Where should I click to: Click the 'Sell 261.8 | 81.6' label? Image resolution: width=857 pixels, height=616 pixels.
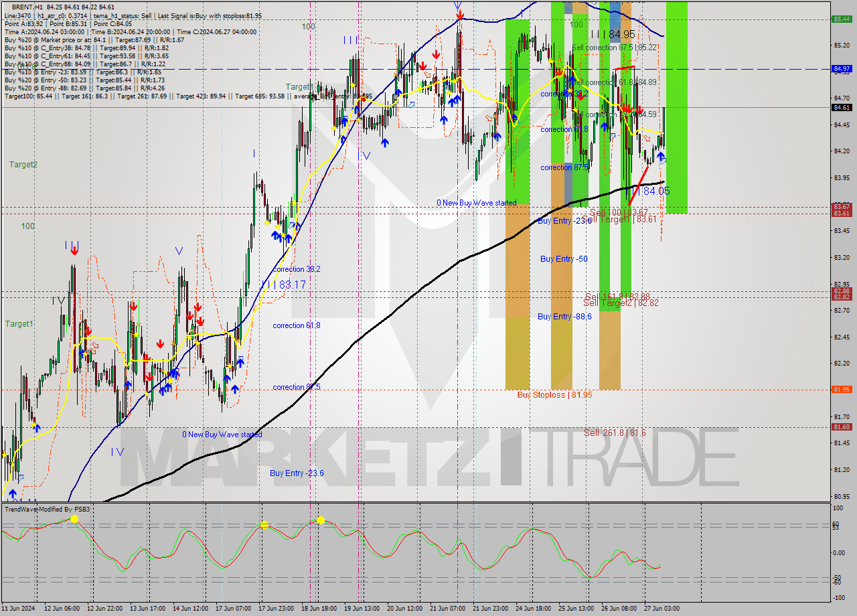point(615,433)
